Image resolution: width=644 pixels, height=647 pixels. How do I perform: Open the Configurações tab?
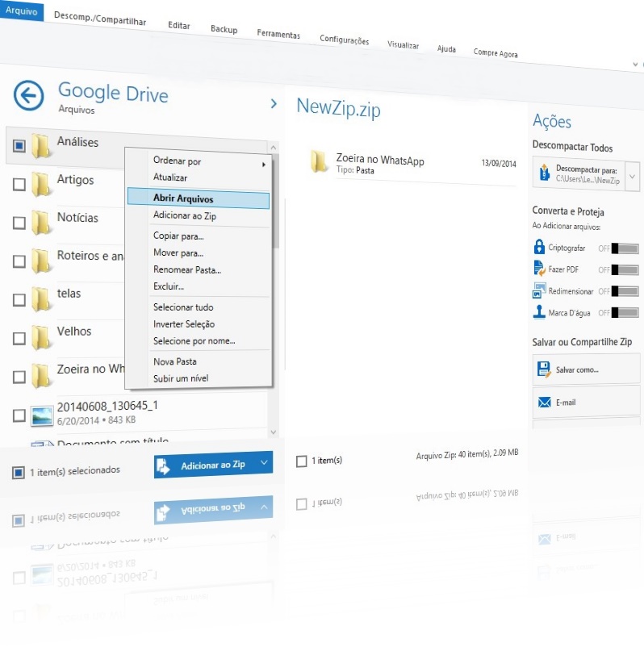(345, 40)
